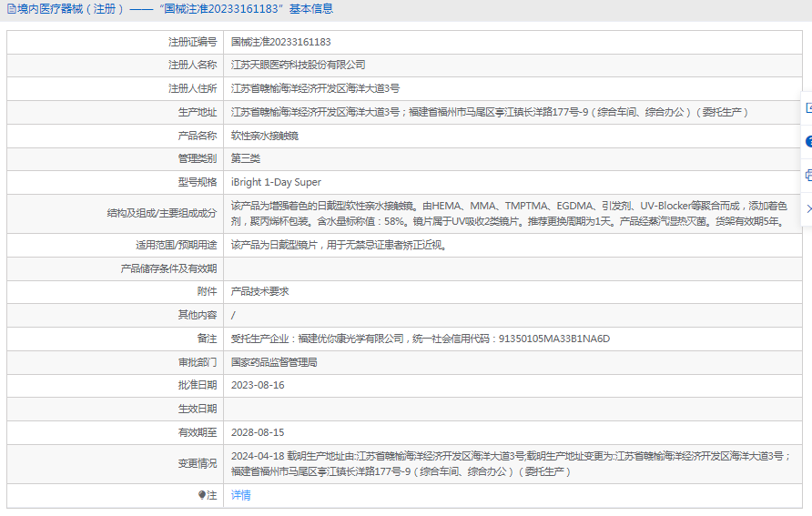Select registrant name 江苏天眼医药科技股份有限公司
Viewport: 812px width, 516px height.
(299, 65)
